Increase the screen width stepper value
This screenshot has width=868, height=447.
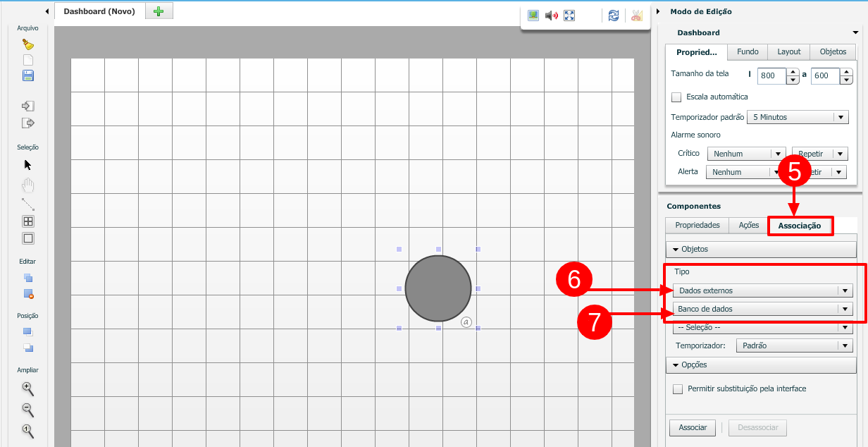coord(793,72)
